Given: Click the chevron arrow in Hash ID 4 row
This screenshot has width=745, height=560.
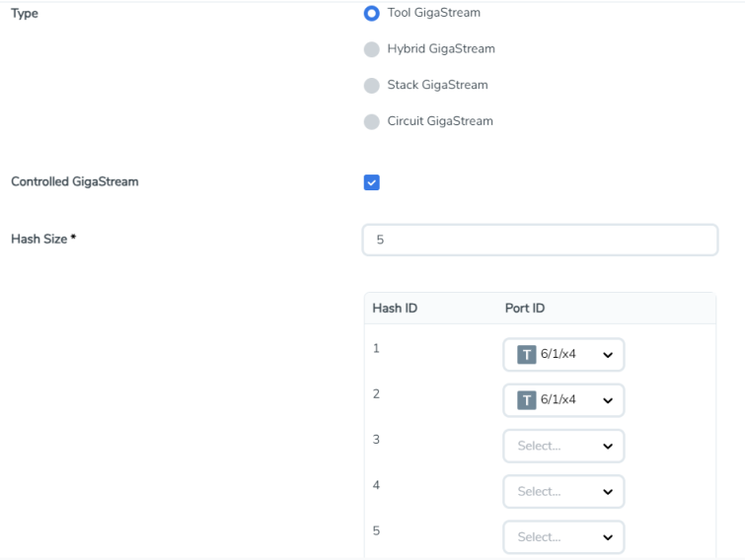Looking at the screenshot, I should pyautogui.click(x=607, y=491).
